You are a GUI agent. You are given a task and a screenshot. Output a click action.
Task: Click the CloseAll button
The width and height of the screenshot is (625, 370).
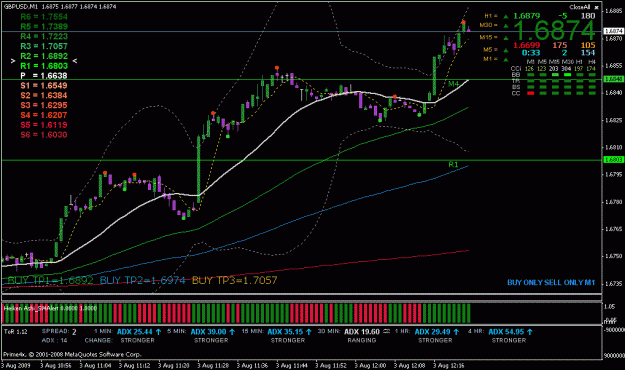[x=579, y=7]
